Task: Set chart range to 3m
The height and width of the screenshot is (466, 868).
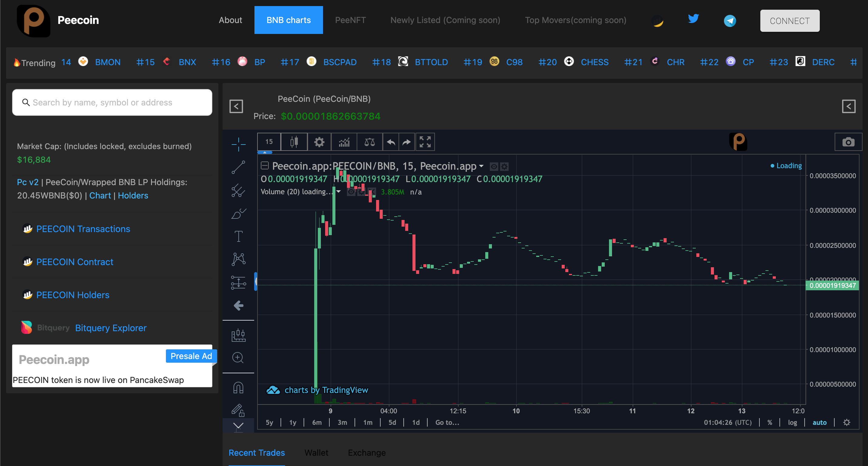Action: click(342, 422)
